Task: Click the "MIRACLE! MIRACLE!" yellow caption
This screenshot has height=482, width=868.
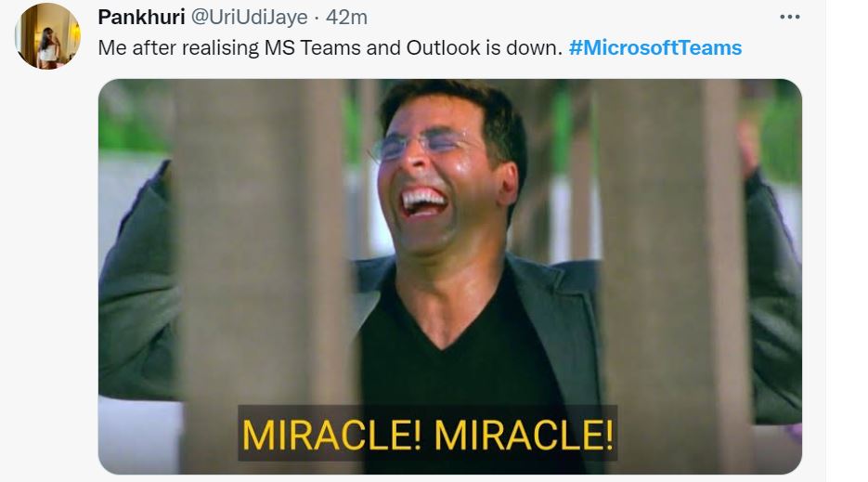Action: click(428, 434)
